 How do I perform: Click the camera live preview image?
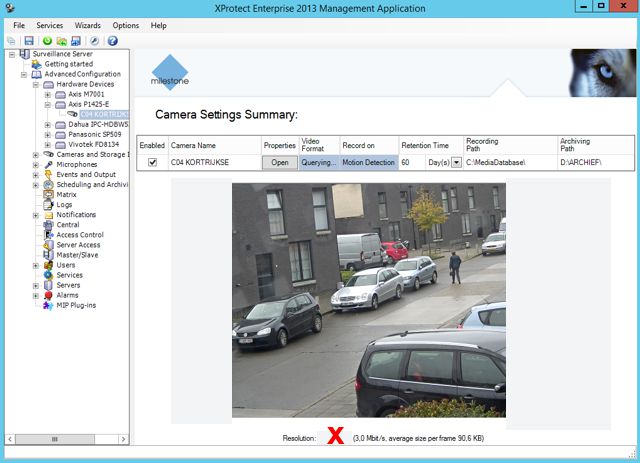pyautogui.click(x=369, y=300)
